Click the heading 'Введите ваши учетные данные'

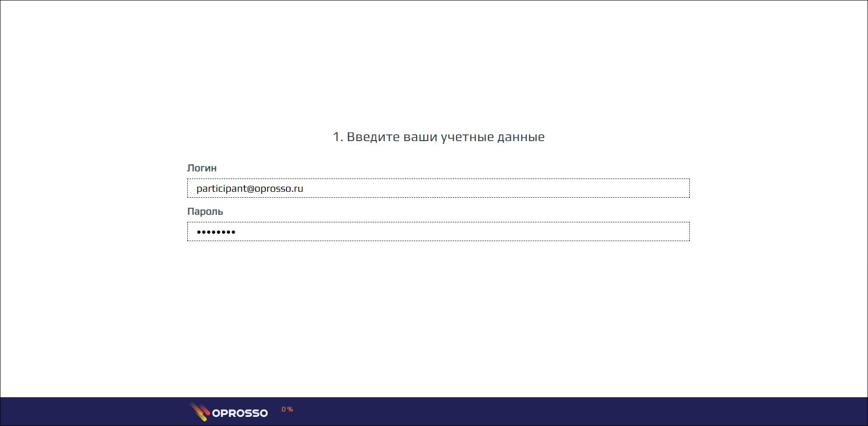click(x=439, y=137)
